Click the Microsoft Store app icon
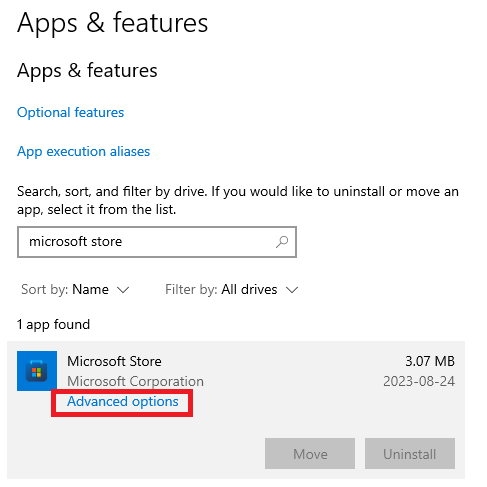 point(37,371)
